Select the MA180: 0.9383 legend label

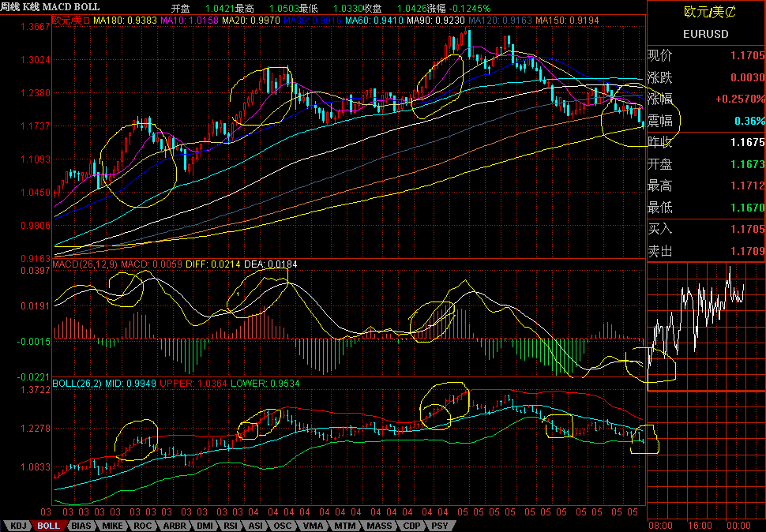125,21
